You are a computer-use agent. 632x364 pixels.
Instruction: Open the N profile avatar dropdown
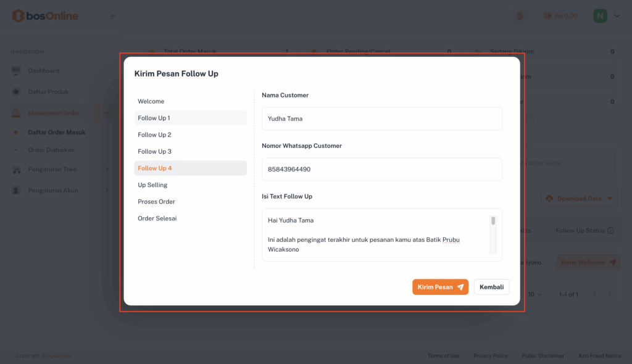tap(607, 16)
